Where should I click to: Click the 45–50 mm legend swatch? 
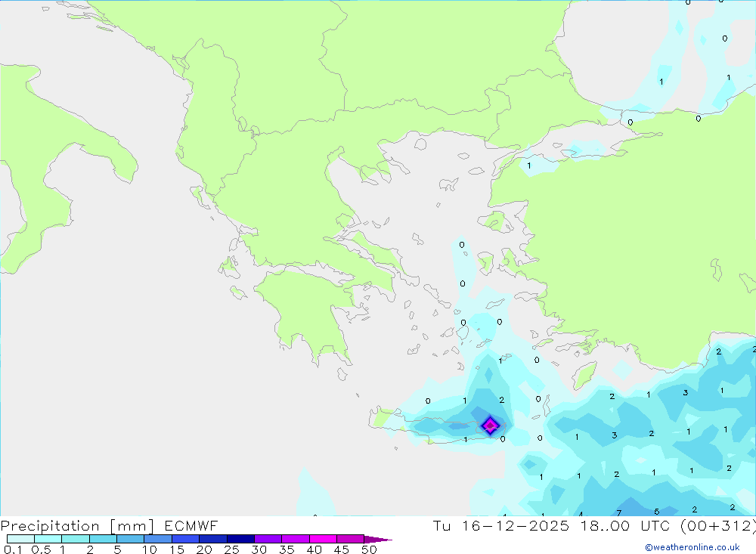350,539
